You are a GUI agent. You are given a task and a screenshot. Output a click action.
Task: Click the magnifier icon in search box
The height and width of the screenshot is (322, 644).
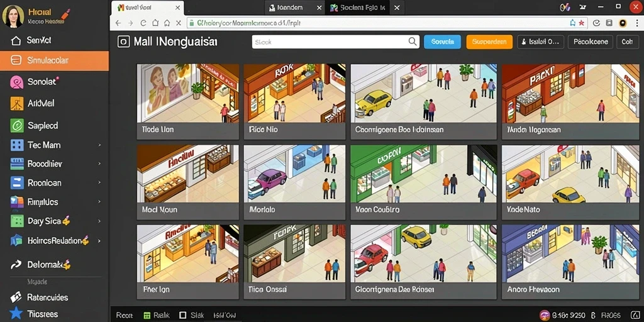413,42
